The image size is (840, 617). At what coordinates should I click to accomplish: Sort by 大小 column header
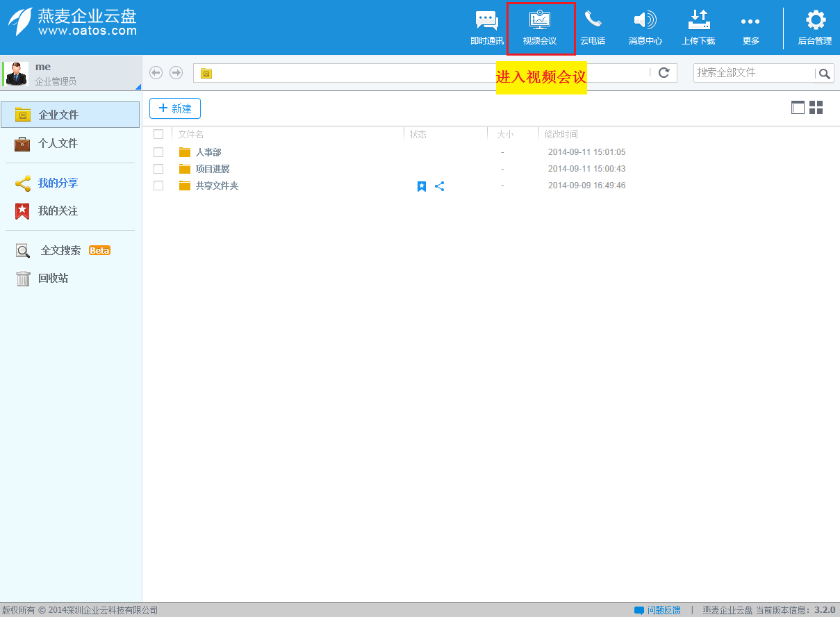pos(505,134)
